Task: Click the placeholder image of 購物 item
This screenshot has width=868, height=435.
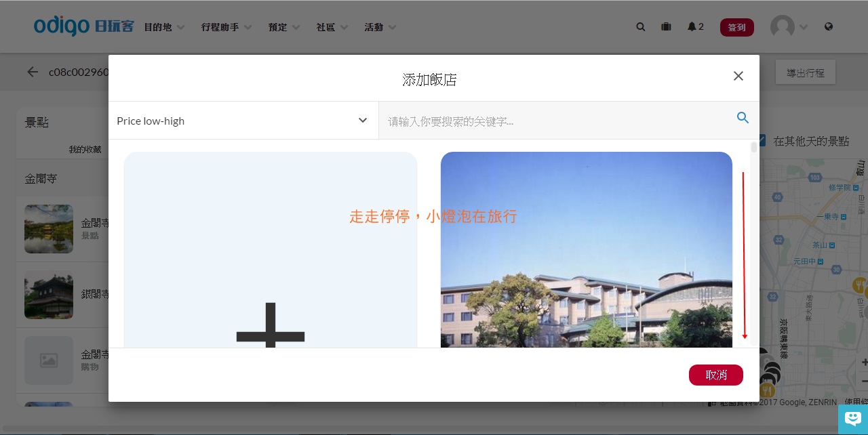Action: click(49, 360)
